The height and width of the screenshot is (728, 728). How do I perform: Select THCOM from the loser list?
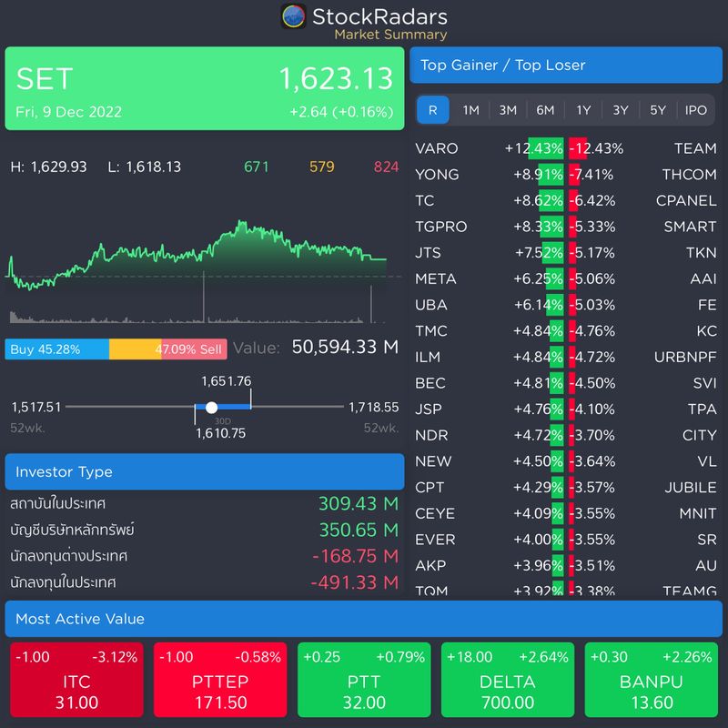pyautogui.click(x=689, y=175)
